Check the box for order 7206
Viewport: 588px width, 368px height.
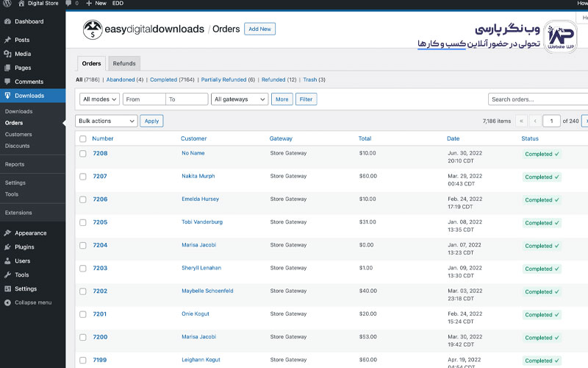[x=83, y=199]
